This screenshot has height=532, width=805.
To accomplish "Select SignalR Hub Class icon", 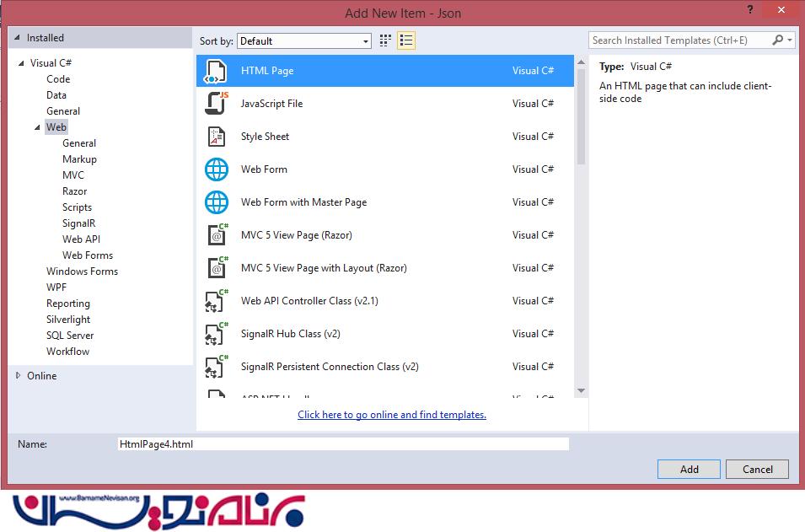I will (217, 334).
